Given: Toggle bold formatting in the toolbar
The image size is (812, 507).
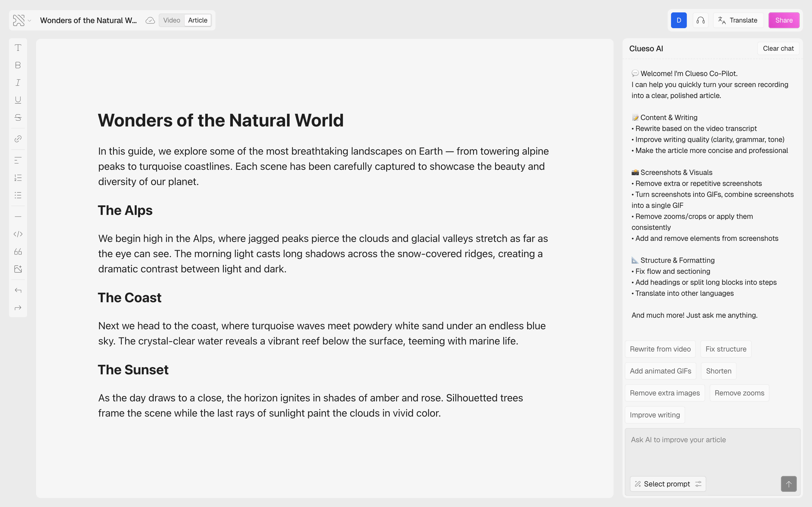Looking at the screenshot, I should (x=18, y=65).
